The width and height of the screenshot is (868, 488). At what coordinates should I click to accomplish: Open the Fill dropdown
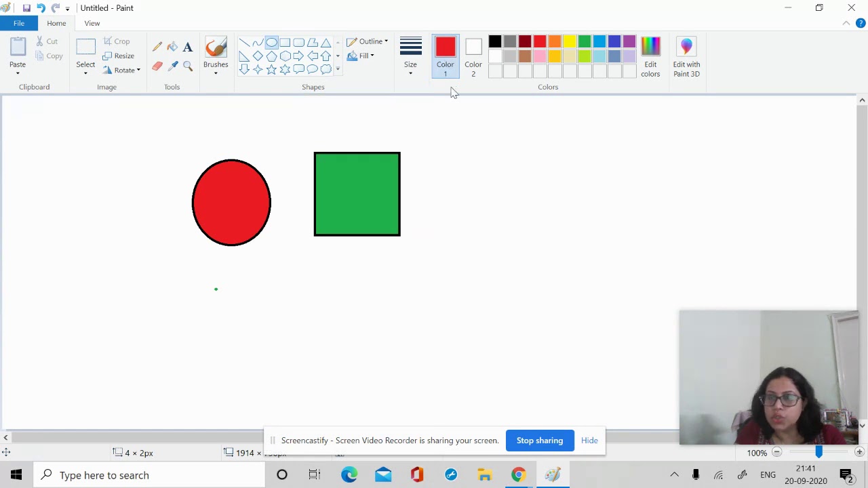coord(361,56)
